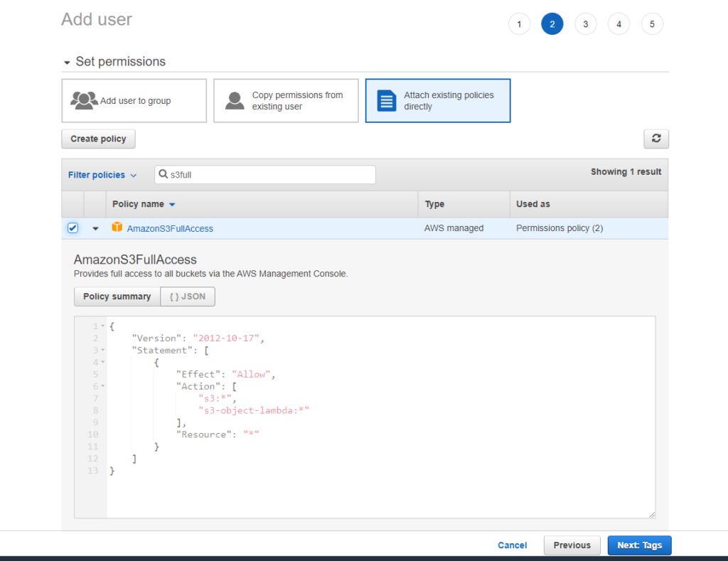Viewport: 728px width, 561px height.
Task: Switch to the Policy summary tab
Action: click(117, 296)
